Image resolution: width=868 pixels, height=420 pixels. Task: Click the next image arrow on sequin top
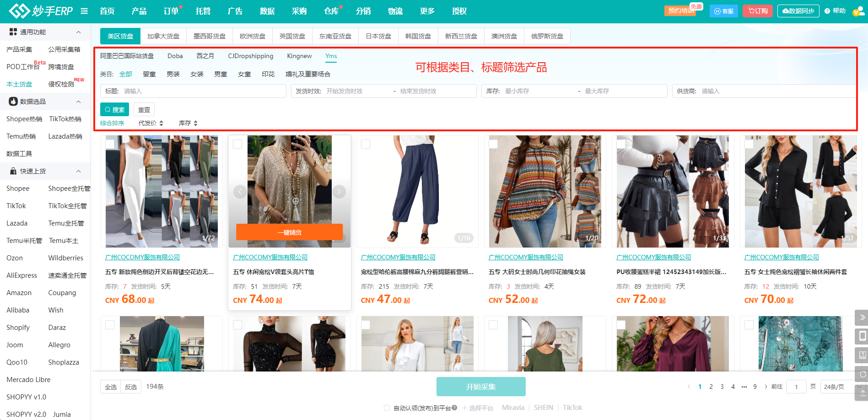tap(339, 191)
